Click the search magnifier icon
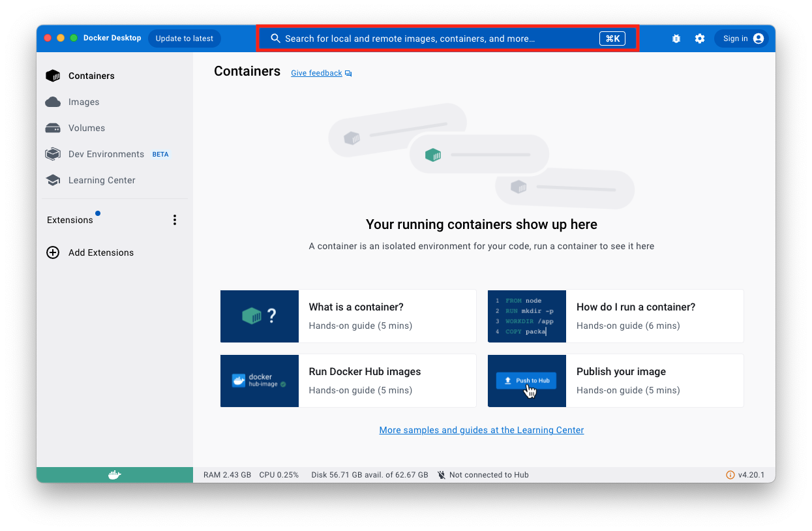Screen dimensions: 812x531 click(x=275, y=38)
